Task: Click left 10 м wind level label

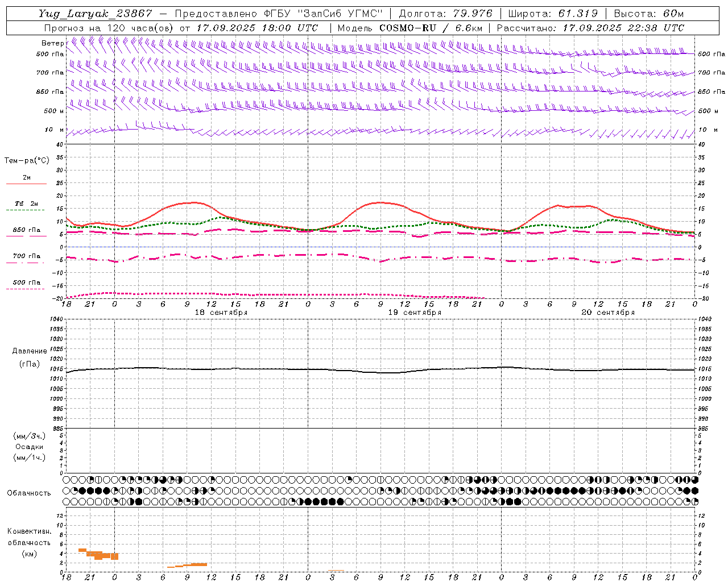Action: pyautogui.click(x=54, y=130)
